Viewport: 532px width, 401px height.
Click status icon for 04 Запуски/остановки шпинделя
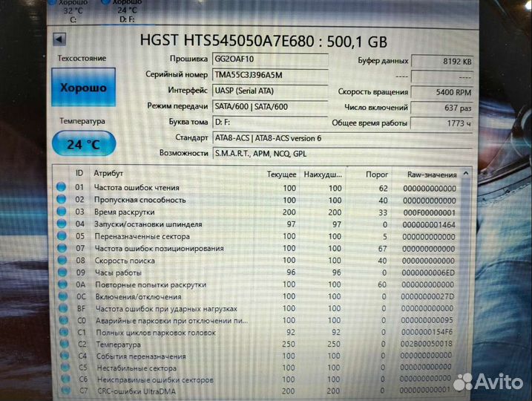[x=62, y=224]
